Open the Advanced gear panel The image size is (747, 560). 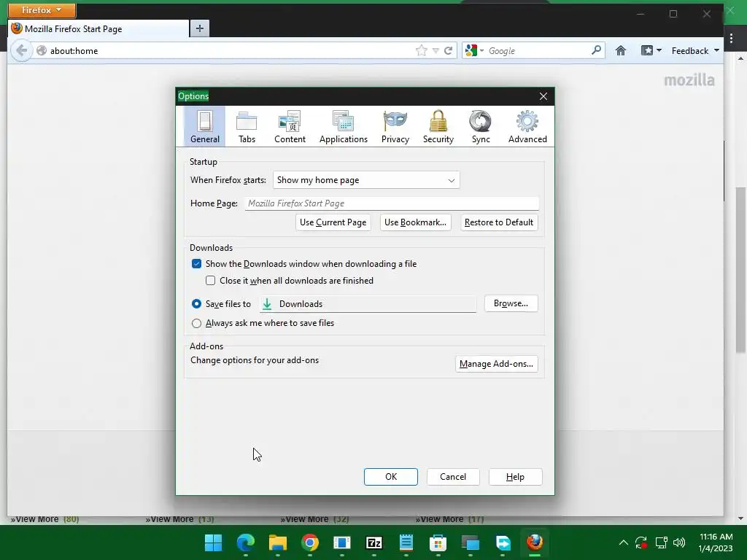[527, 127]
